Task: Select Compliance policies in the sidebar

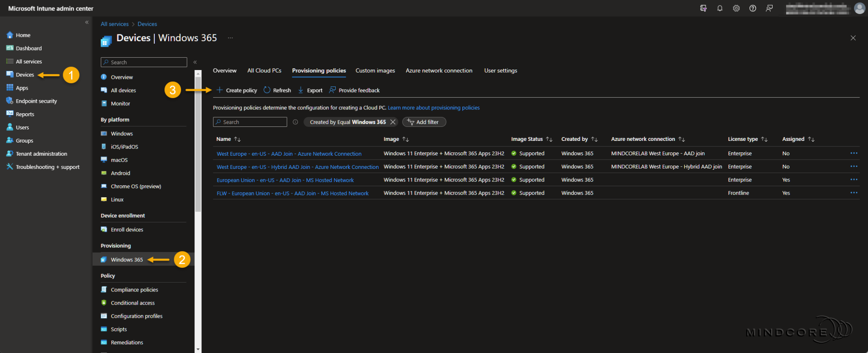Action: pos(134,290)
